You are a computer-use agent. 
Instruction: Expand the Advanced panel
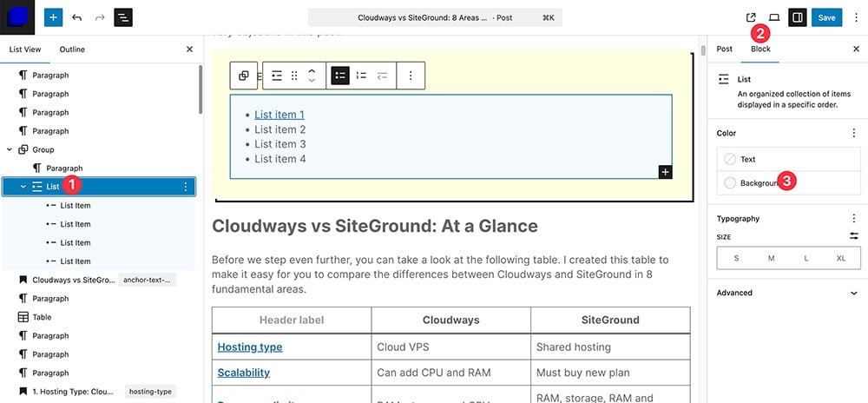[x=788, y=293]
